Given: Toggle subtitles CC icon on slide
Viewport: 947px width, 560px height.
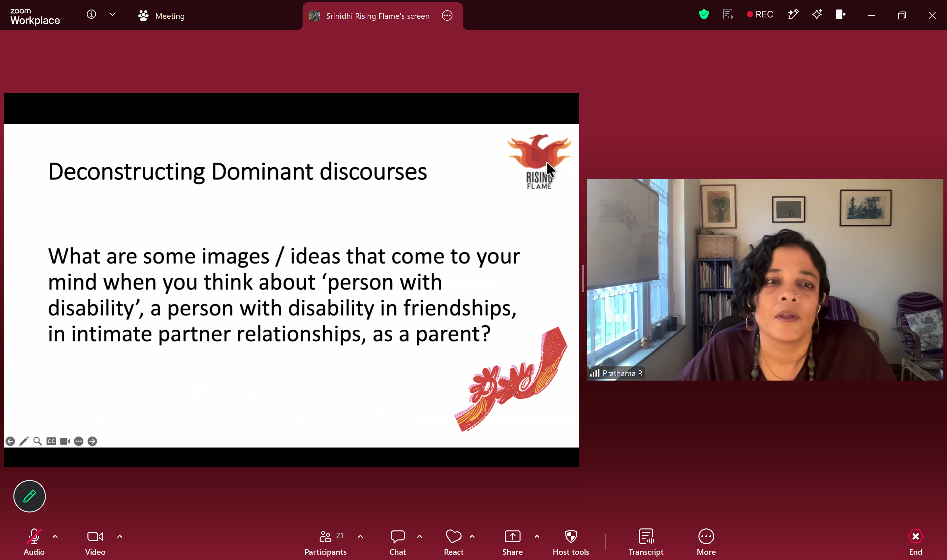Looking at the screenshot, I should click(x=51, y=441).
